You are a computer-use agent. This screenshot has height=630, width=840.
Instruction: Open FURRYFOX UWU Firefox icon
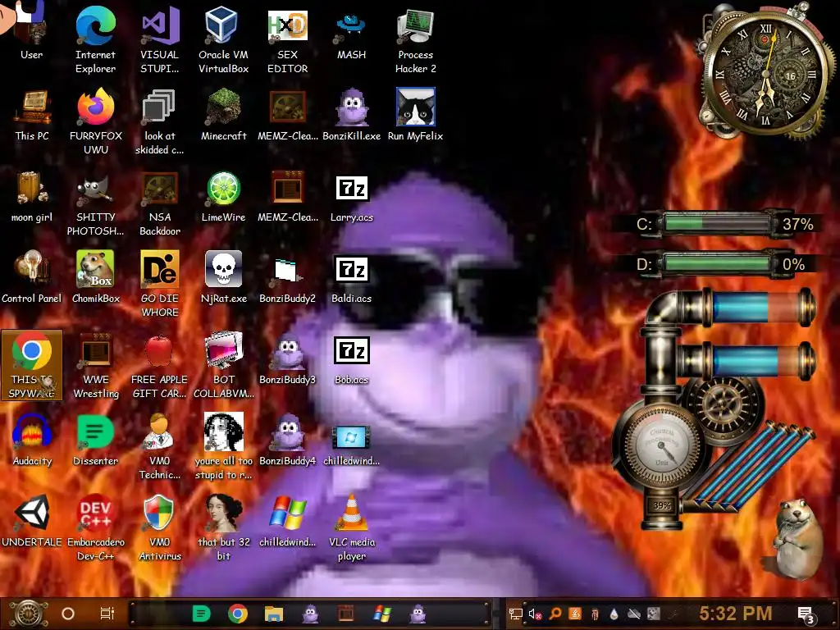click(96, 121)
